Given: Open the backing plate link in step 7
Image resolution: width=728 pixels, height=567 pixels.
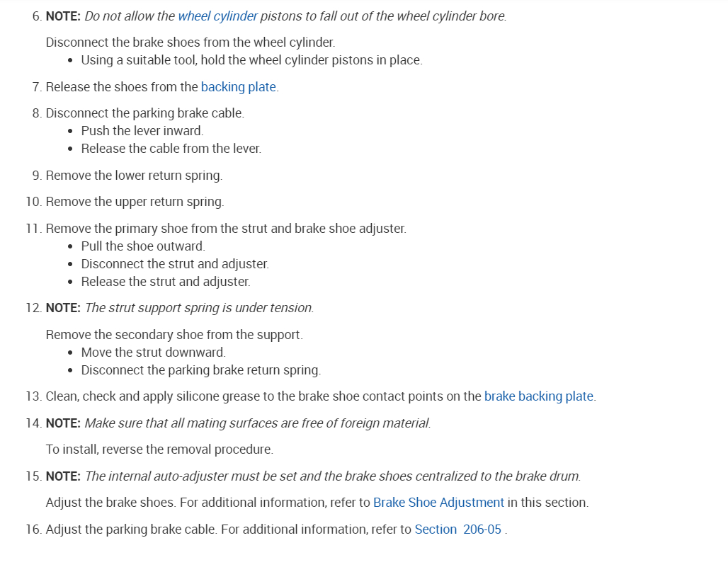Looking at the screenshot, I should [238, 87].
